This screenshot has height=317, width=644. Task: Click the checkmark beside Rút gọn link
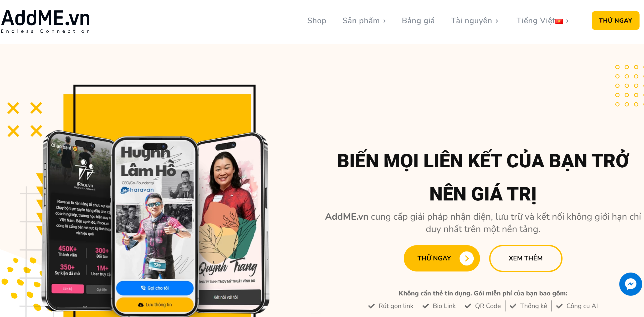click(x=371, y=306)
